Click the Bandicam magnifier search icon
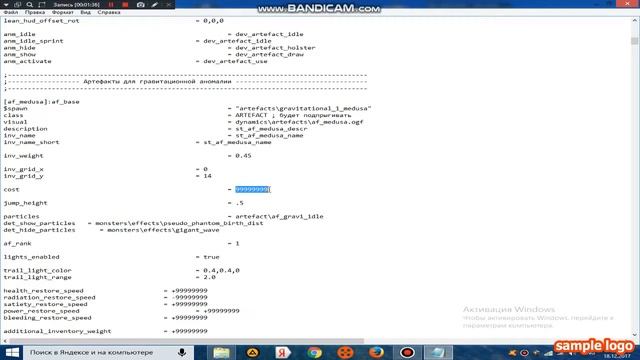Screen dimensions: 640x360 coord(29,4)
